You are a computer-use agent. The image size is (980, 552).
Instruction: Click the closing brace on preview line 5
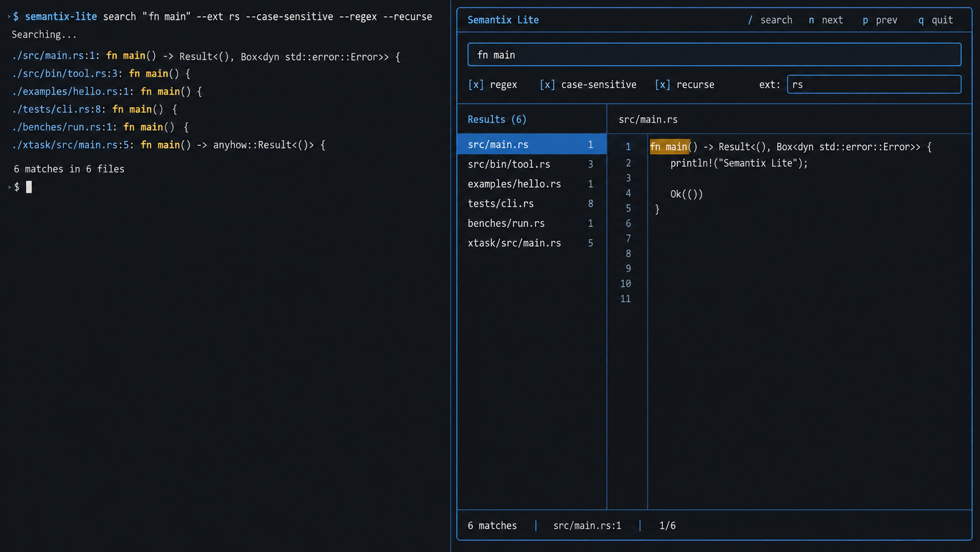tap(657, 209)
